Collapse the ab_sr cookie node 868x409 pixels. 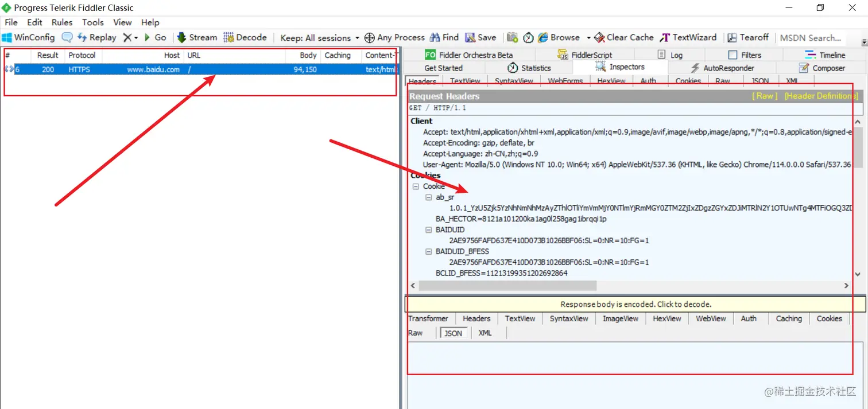click(428, 197)
